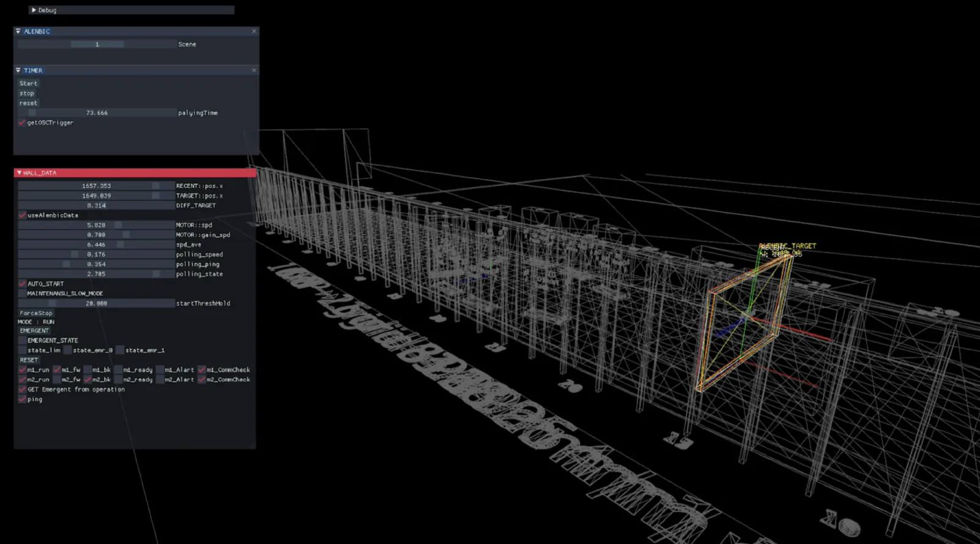Image resolution: width=980 pixels, height=544 pixels.
Task: Collapse the TIMER panel arrow
Action: (x=18, y=70)
